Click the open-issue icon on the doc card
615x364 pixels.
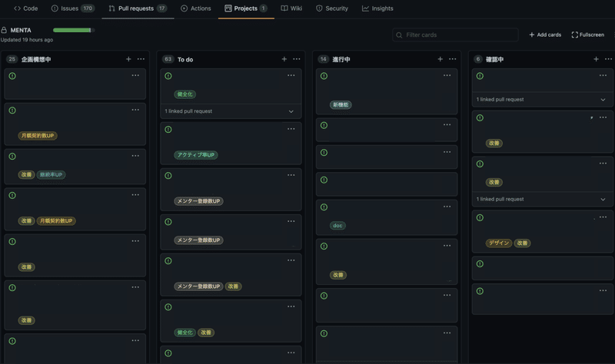324,207
